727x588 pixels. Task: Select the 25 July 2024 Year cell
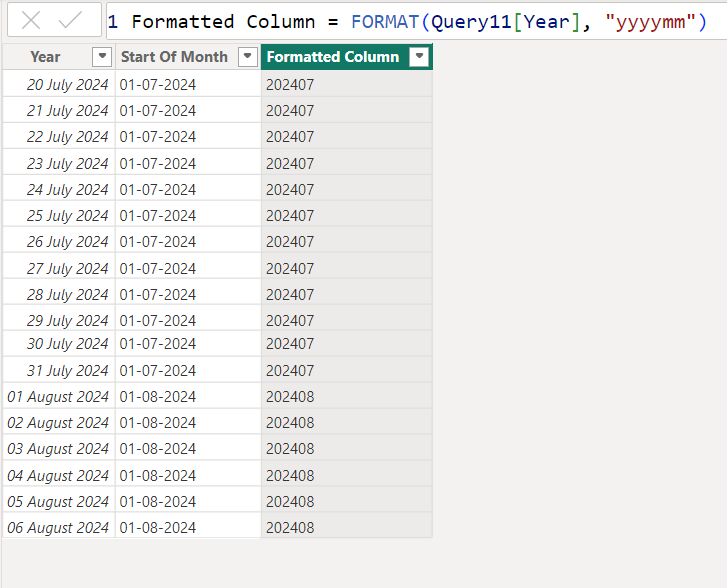(67, 216)
